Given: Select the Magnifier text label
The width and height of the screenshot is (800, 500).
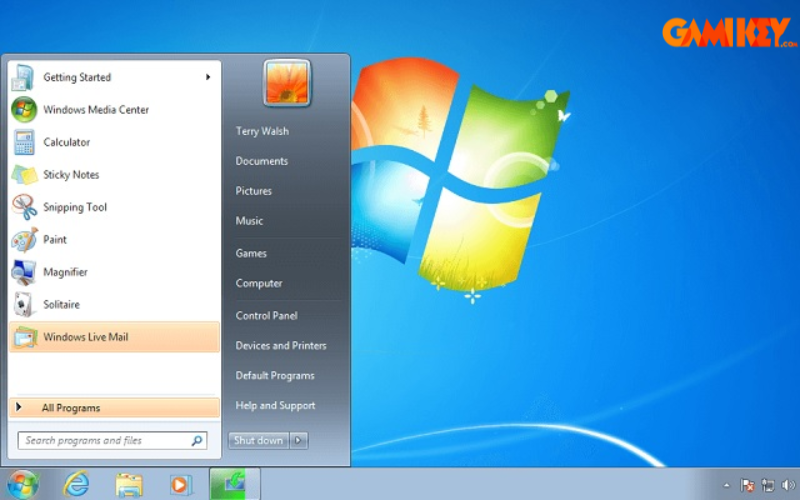Looking at the screenshot, I should pos(65,272).
